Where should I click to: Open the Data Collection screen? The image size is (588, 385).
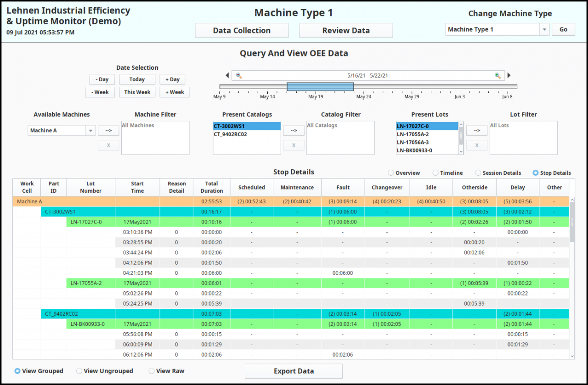pyautogui.click(x=242, y=31)
